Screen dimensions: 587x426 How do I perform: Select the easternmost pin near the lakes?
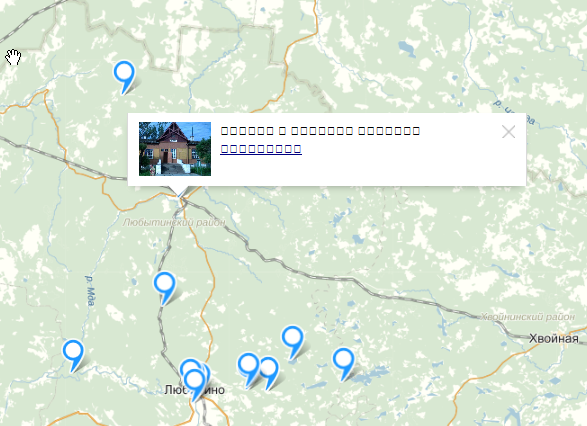(343, 360)
